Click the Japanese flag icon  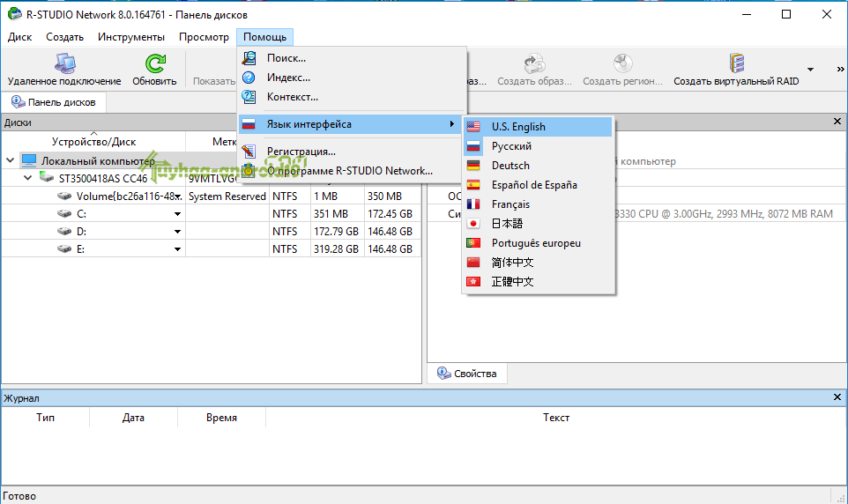[x=473, y=223]
